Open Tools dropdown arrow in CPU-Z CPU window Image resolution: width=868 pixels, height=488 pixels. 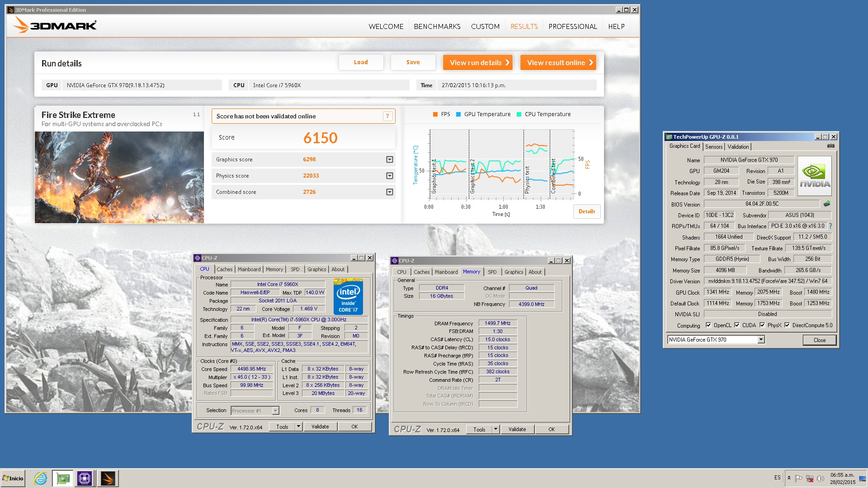click(298, 427)
